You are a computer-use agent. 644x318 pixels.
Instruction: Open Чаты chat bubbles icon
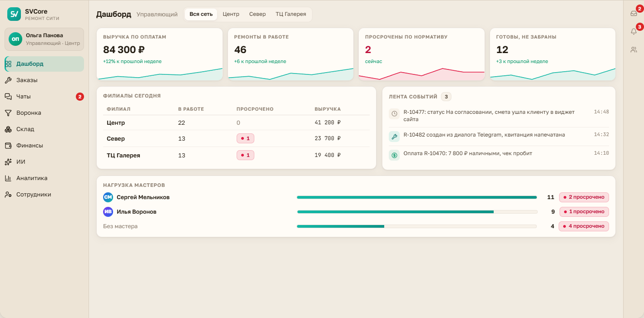point(8,97)
